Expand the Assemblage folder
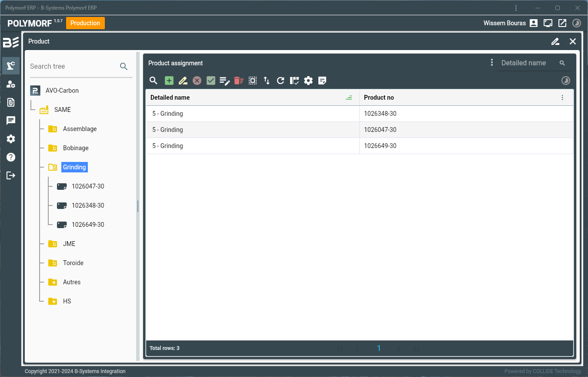This screenshot has height=377, width=588. 53,129
